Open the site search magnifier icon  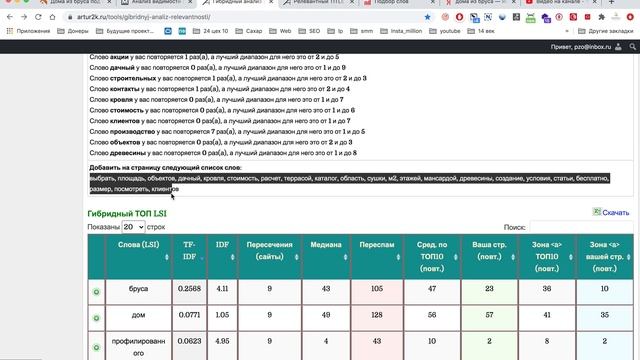click(x=633, y=47)
